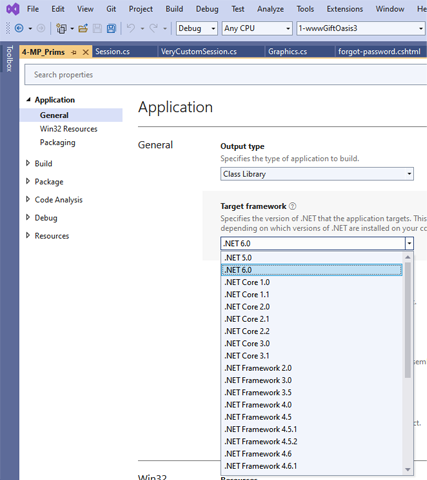427x480 pixels.
Task: Open the Test menu
Action: point(238,9)
